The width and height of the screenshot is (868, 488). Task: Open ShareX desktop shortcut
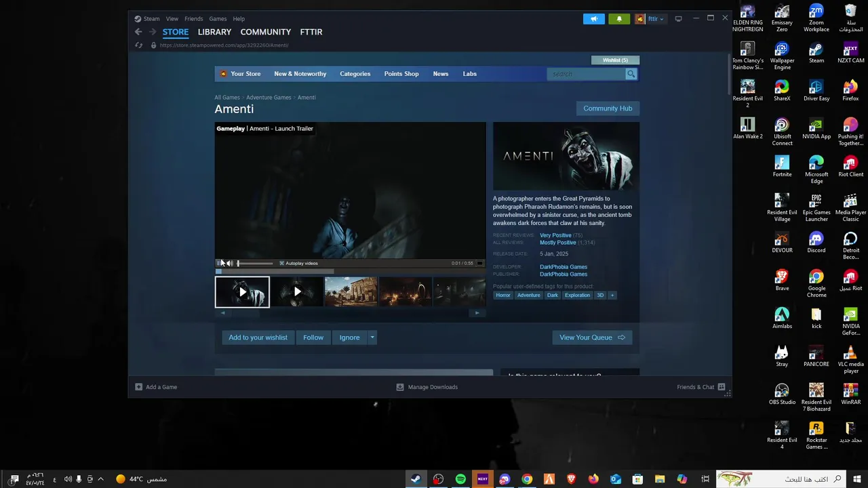[x=782, y=91]
